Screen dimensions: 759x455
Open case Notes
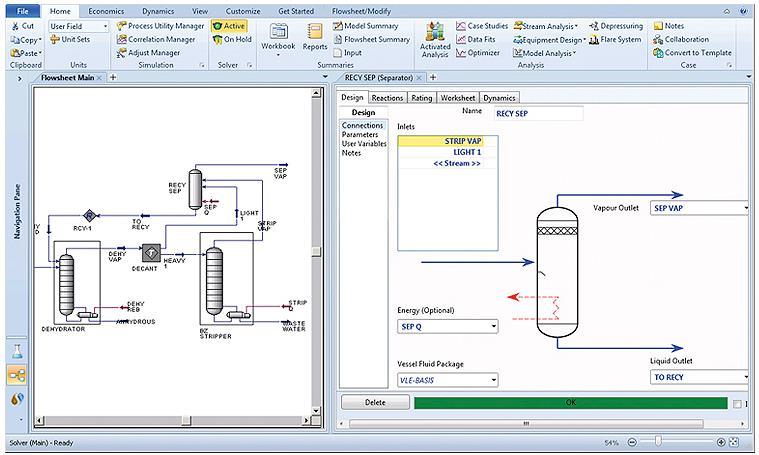pyautogui.click(x=668, y=26)
